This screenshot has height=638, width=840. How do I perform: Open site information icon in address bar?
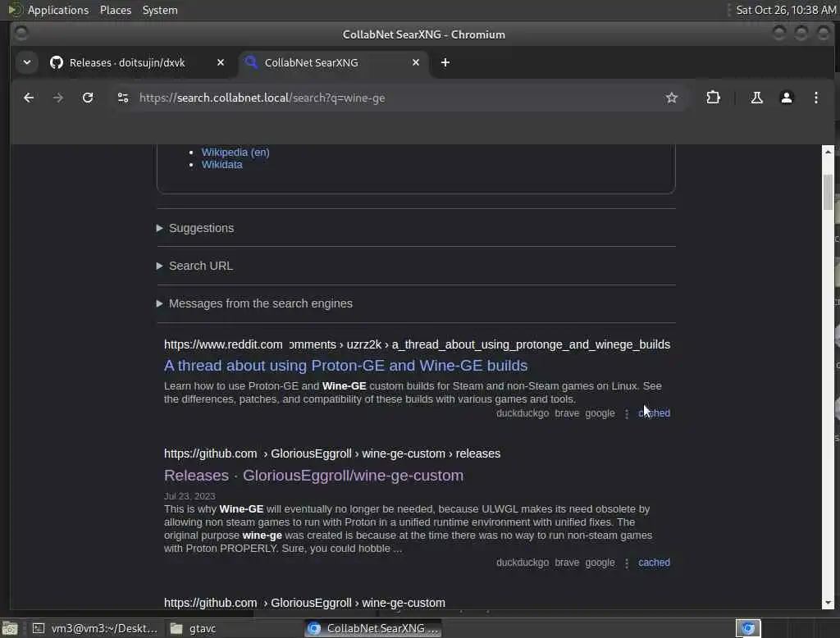point(123,98)
